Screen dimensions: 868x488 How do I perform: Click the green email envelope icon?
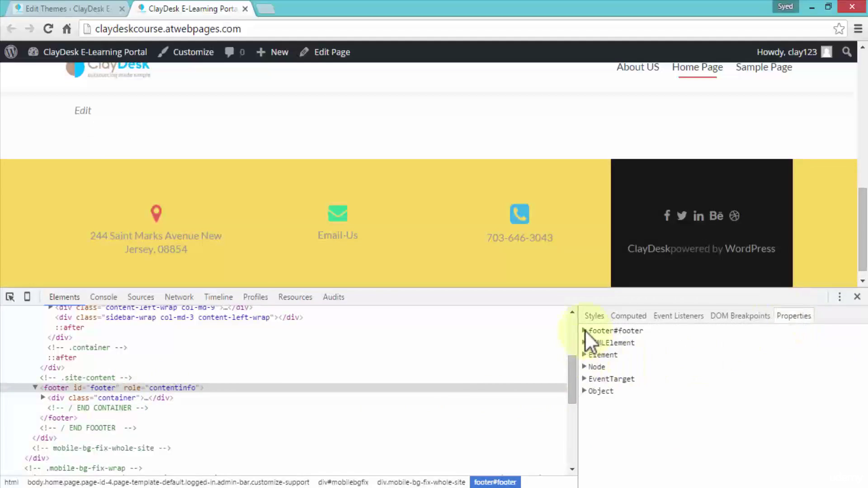click(338, 213)
